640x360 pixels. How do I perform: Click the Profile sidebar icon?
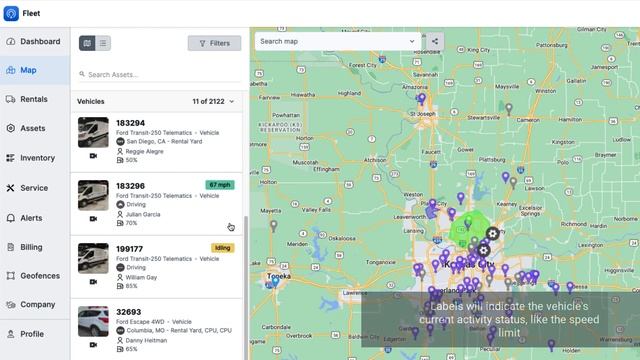(11, 334)
